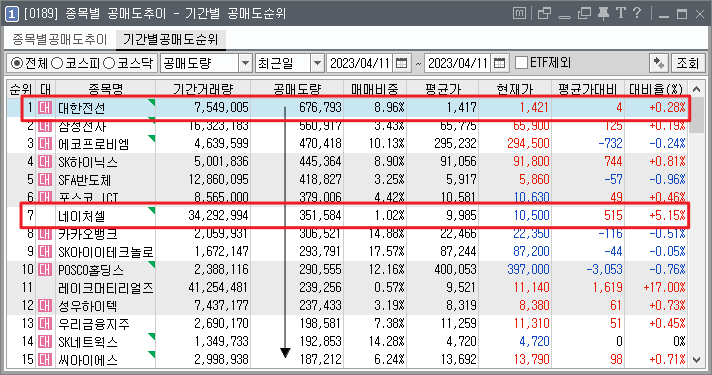Click the pink 대 icon for POSCO홀딩스

(44, 270)
